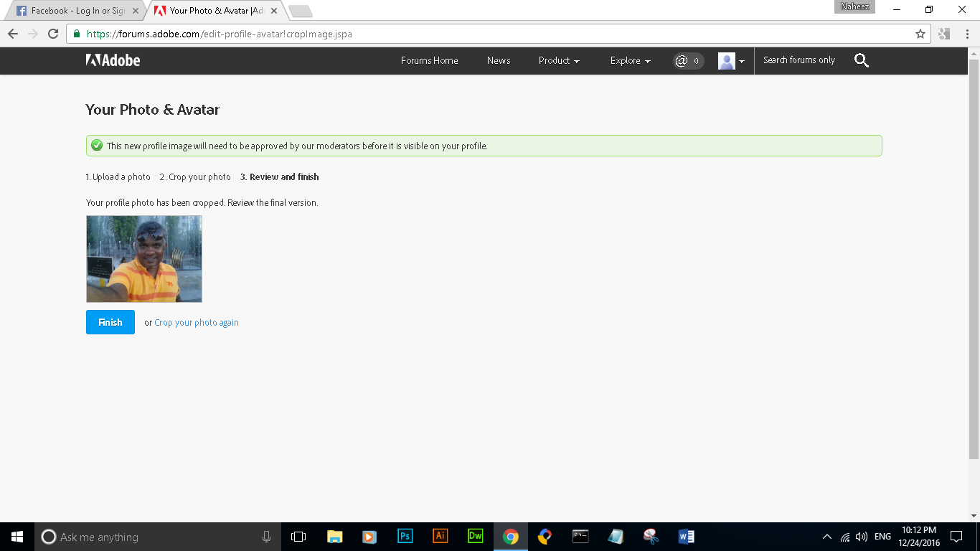Click the cropped profile photo preview
980x551 pixels.
144,259
